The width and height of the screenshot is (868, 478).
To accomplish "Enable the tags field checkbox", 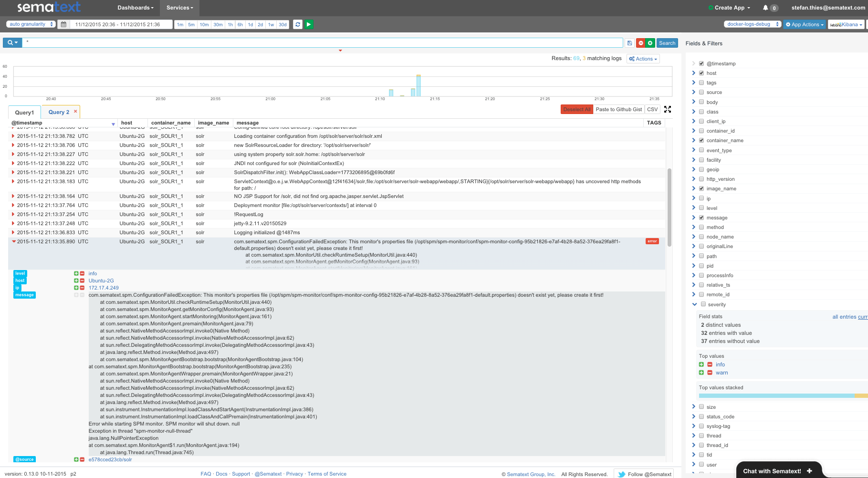I will click(x=701, y=83).
